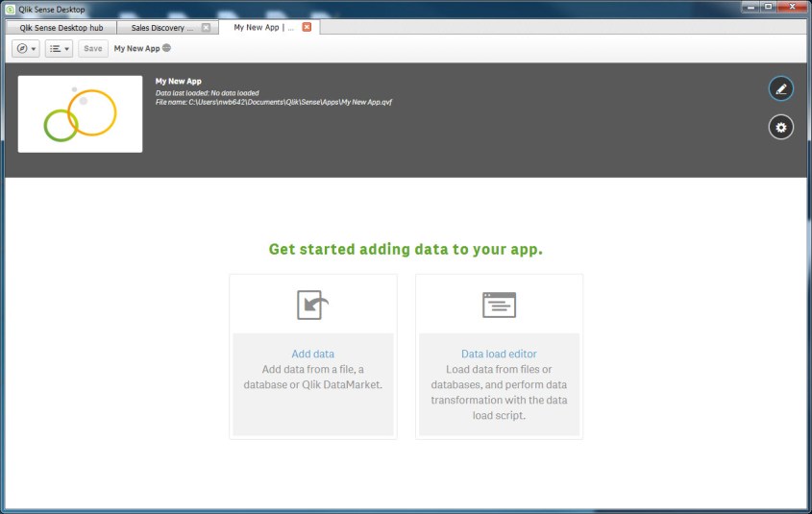The width and height of the screenshot is (812, 514).
Task: Switch to the Sales Discovery tab
Action: [x=162, y=28]
